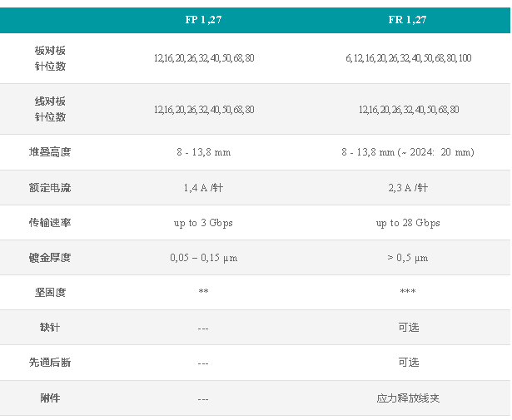Click the 1,4 A /针 current value
Screen dimensions: 512x420
coord(203,188)
